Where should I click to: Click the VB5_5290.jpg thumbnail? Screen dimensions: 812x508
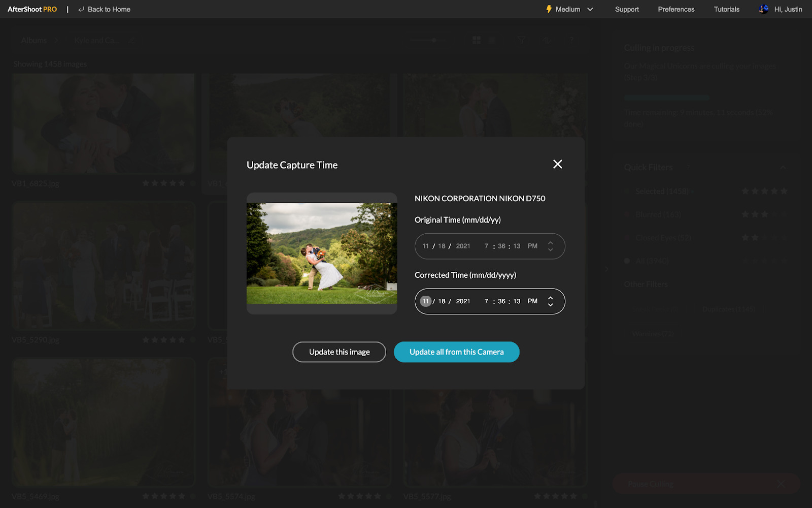point(104,266)
